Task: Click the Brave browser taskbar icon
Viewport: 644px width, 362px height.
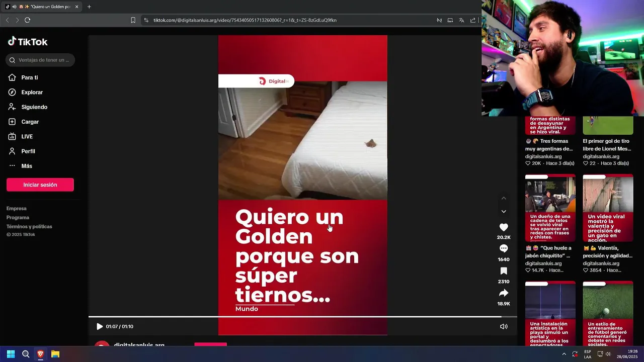Action: click(x=40, y=354)
